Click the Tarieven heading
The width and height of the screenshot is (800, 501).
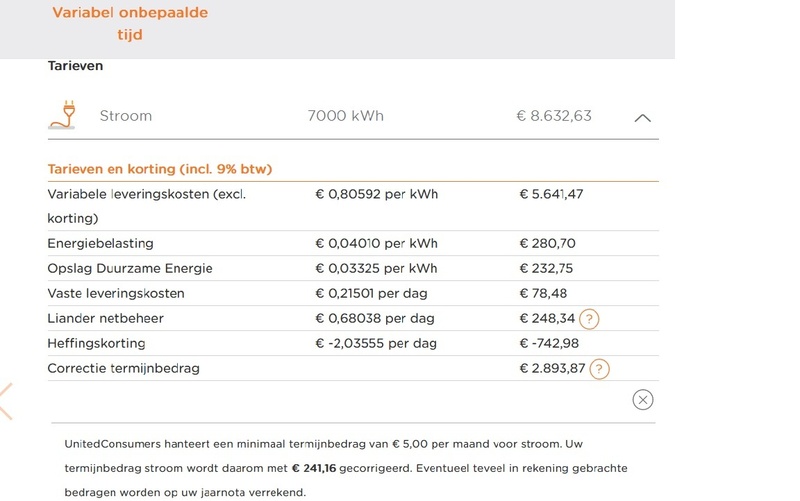coord(75,66)
